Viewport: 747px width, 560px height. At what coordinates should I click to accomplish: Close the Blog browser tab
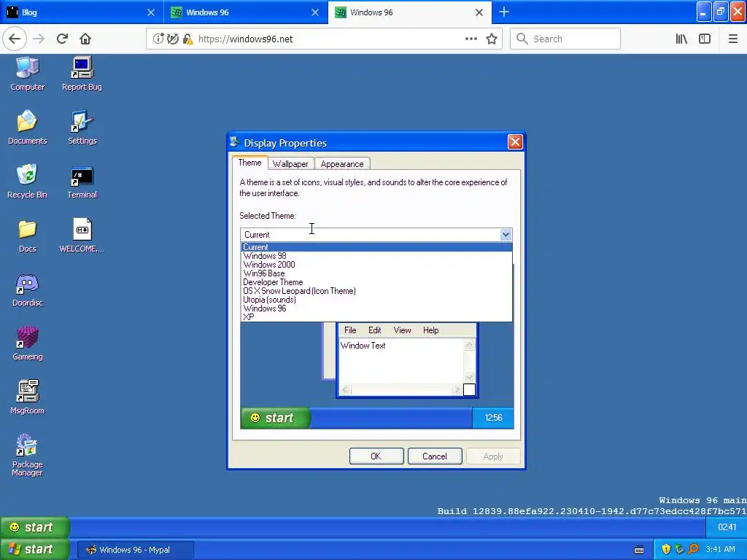[150, 12]
